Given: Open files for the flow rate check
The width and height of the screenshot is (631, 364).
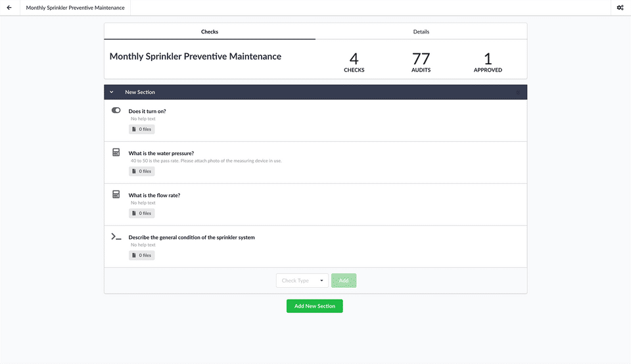Looking at the screenshot, I should (x=141, y=214).
